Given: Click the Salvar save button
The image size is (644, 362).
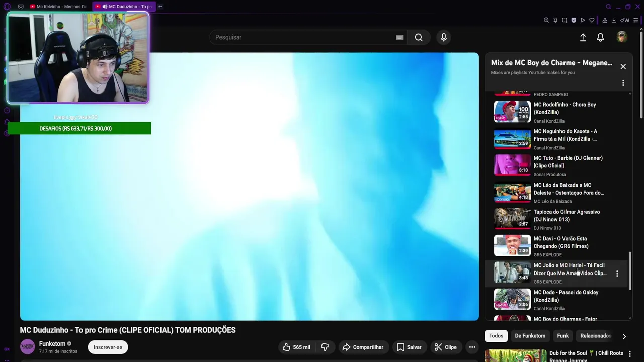Looking at the screenshot, I should pos(409,347).
